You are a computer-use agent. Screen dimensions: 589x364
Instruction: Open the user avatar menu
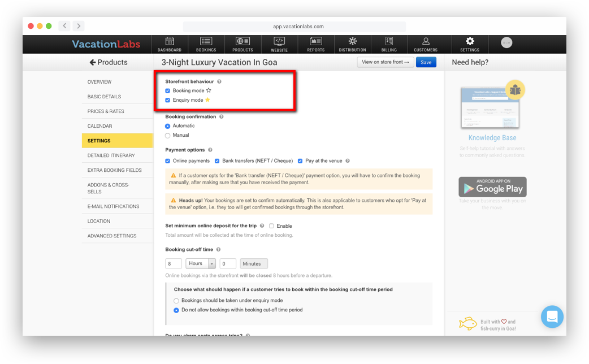(506, 43)
